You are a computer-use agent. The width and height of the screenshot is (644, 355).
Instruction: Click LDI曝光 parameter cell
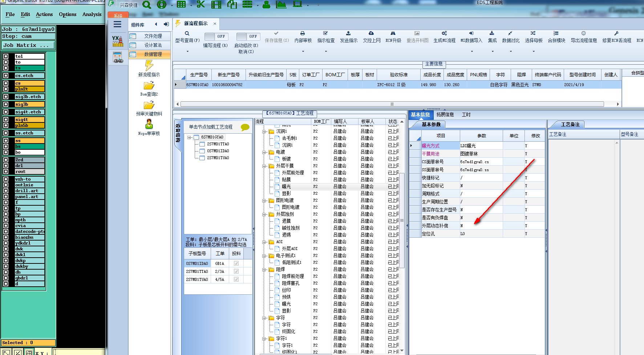(x=481, y=146)
